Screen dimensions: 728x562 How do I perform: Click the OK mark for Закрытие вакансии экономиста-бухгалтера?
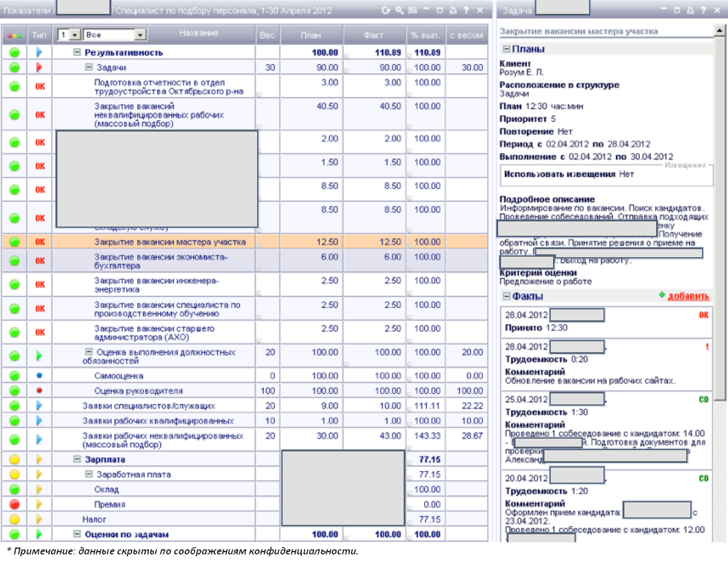pyautogui.click(x=40, y=261)
